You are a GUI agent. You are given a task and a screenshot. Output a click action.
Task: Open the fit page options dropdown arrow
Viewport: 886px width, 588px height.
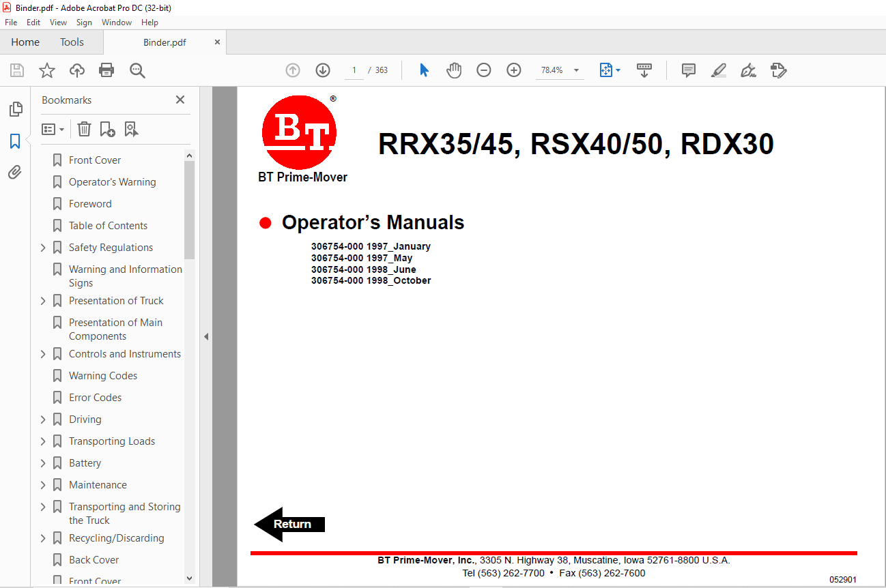click(618, 70)
